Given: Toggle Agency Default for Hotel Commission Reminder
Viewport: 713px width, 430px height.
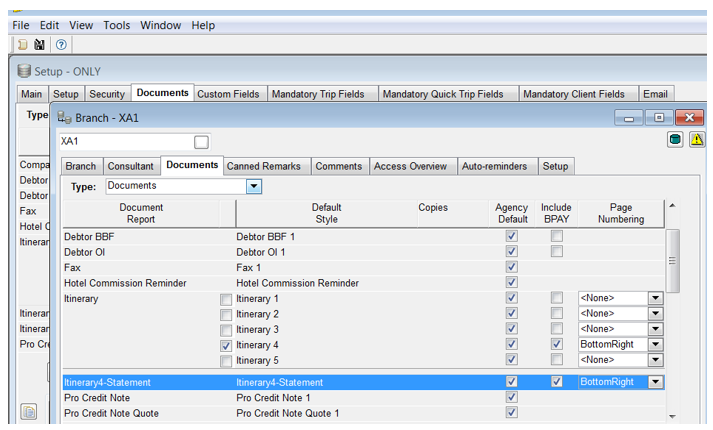Looking at the screenshot, I should point(512,282).
